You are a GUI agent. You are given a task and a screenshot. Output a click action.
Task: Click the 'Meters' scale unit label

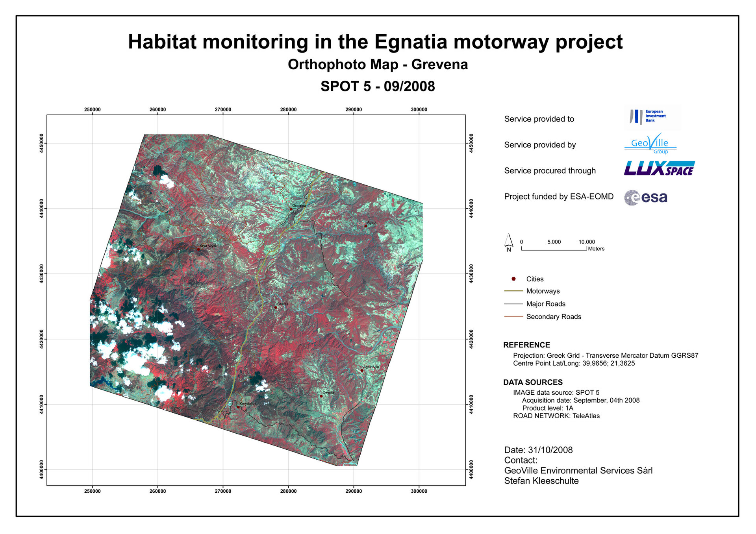(x=596, y=249)
